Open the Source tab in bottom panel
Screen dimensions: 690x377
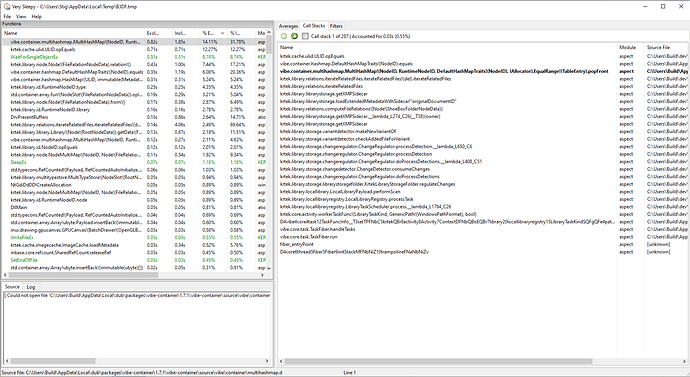point(12,286)
